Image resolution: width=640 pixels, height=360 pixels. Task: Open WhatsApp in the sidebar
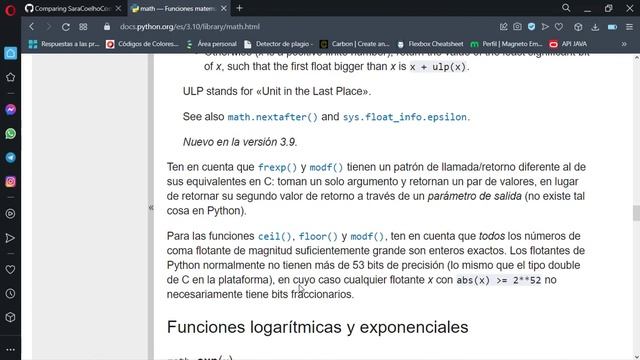pyautogui.click(x=11, y=133)
